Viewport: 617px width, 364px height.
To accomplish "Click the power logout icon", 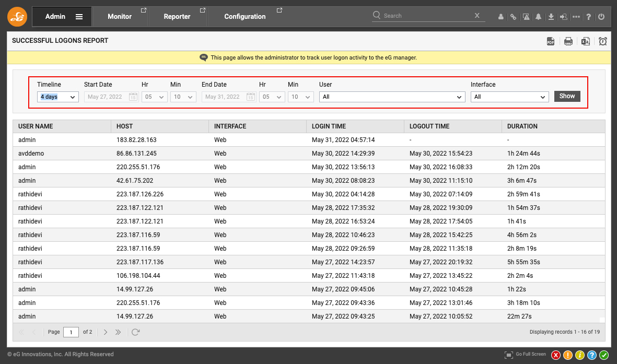I will point(601,17).
